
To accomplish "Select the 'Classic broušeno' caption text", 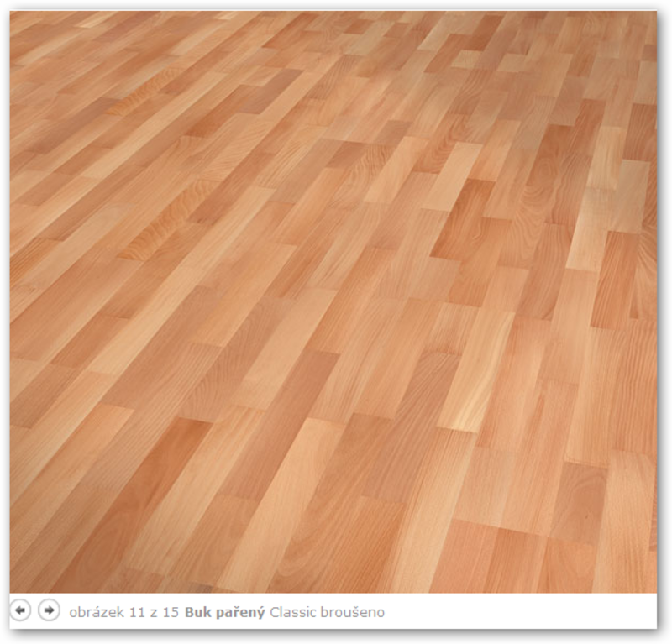I will (x=327, y=612).
